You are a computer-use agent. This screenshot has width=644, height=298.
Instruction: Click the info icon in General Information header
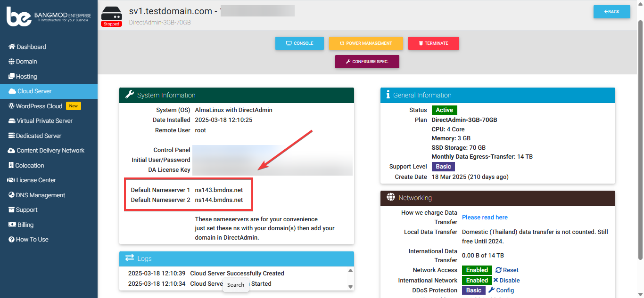click(388, 95)
